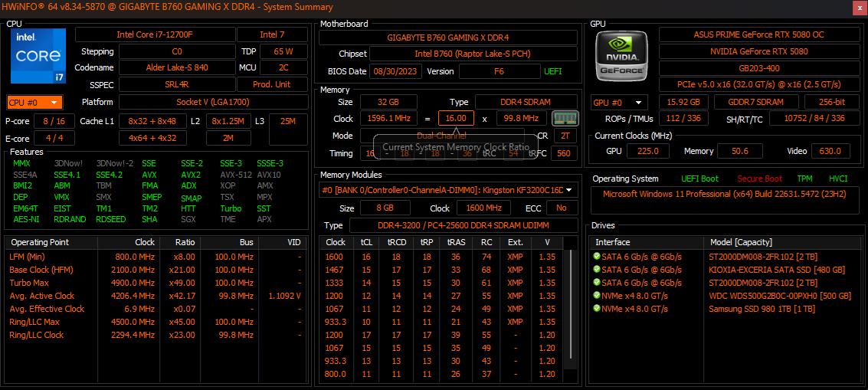The image size is (868, 390).
Task: Click the 256-bit bus width field
Action: (x=832, y=102)
